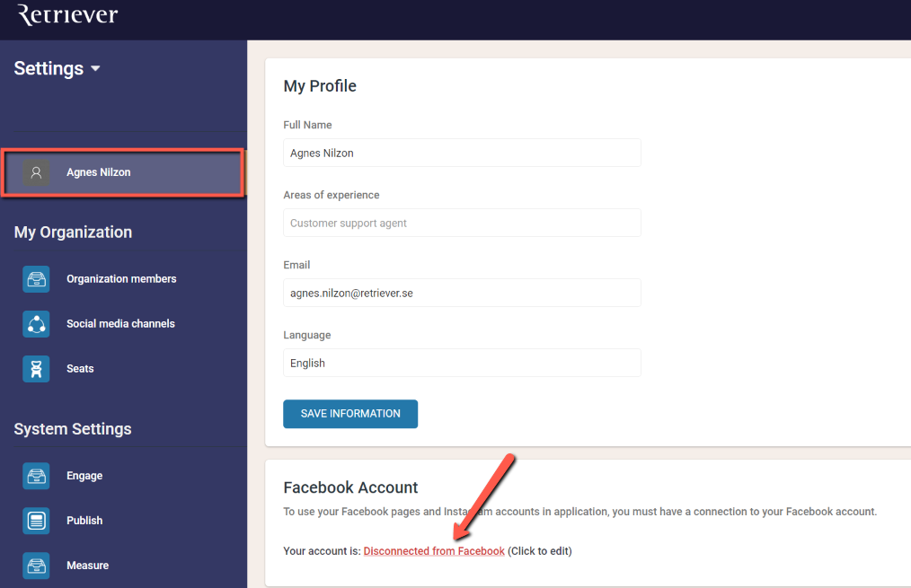The height and width of the screenshot is (588, 911).
Task: Click the Organization members inbox icon
Action: coord(36,279)
